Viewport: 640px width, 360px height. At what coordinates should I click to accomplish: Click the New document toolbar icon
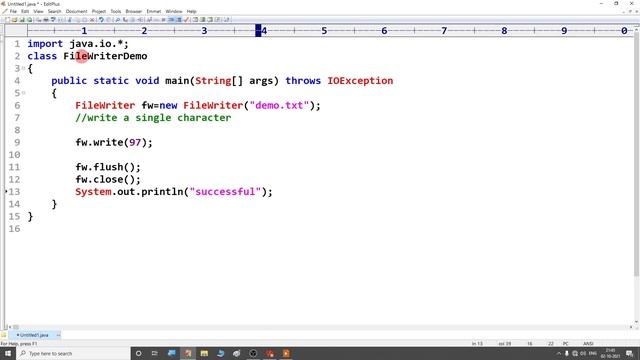[x=7, y=20]
